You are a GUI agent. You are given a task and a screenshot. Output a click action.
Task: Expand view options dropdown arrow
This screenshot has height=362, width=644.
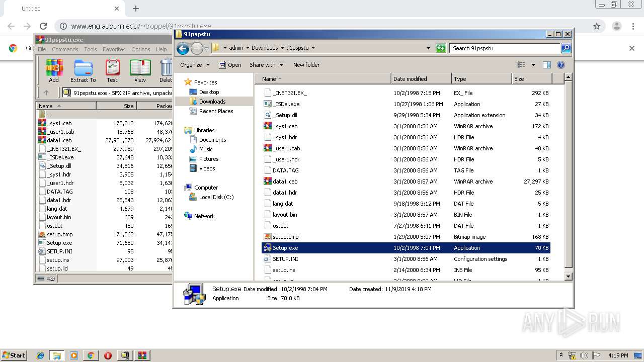pyautogui.click(x=533, y=65)
